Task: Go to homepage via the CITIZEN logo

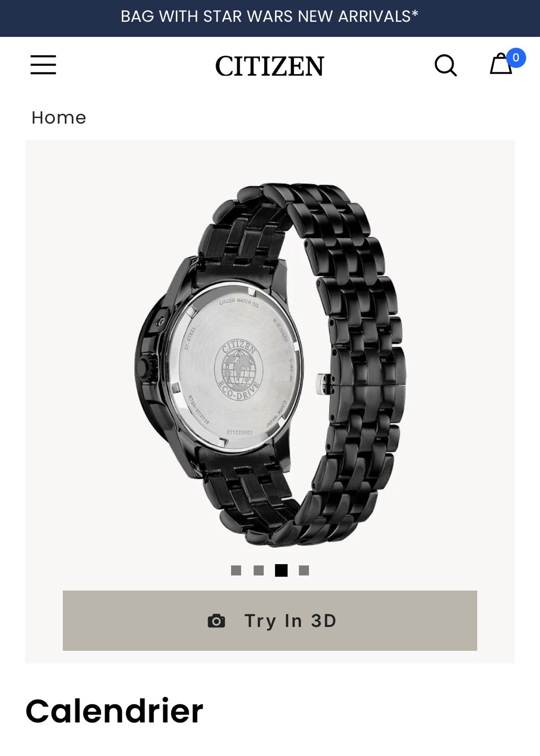Action: (x=270, y=66)
